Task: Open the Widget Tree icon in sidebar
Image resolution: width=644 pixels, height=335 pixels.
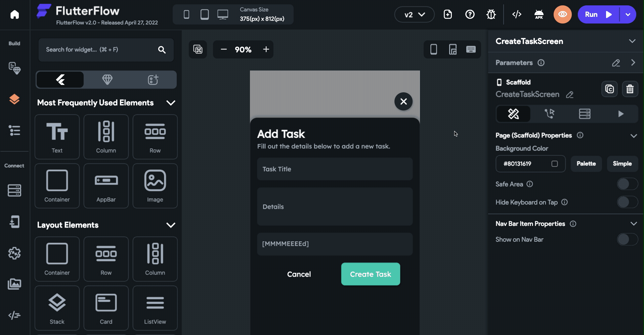Action: 14,131
